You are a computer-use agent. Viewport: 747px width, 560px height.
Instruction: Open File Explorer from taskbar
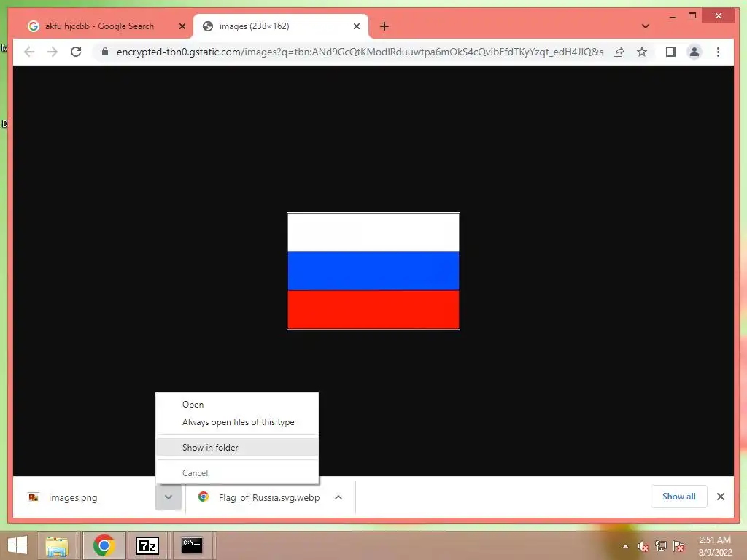point(57,545)
